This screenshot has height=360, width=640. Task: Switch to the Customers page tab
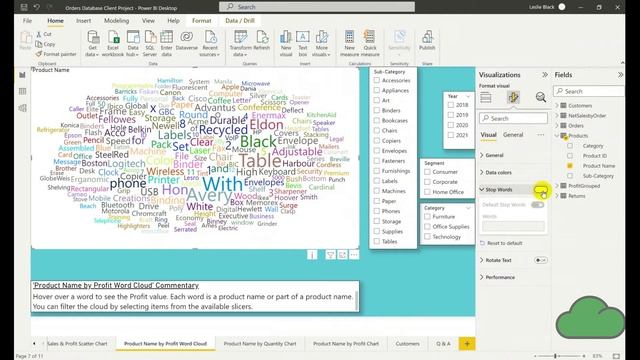point(407,344)
